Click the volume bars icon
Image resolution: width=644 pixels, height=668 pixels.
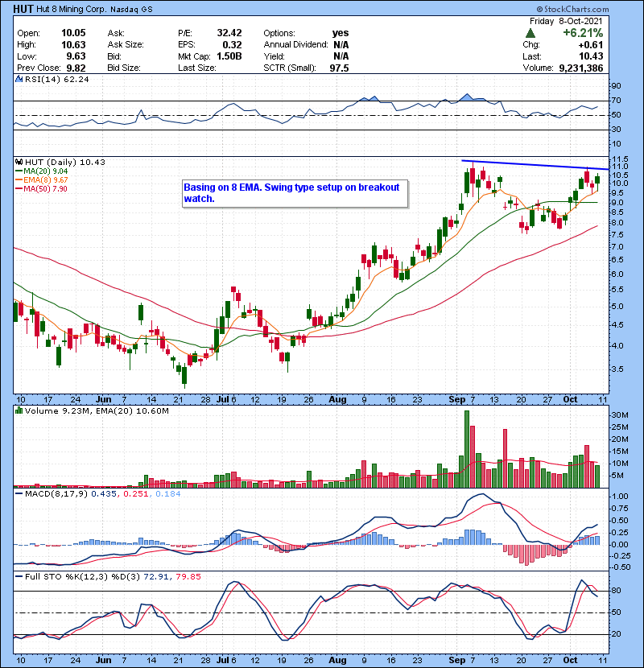[x=19, y=410]
